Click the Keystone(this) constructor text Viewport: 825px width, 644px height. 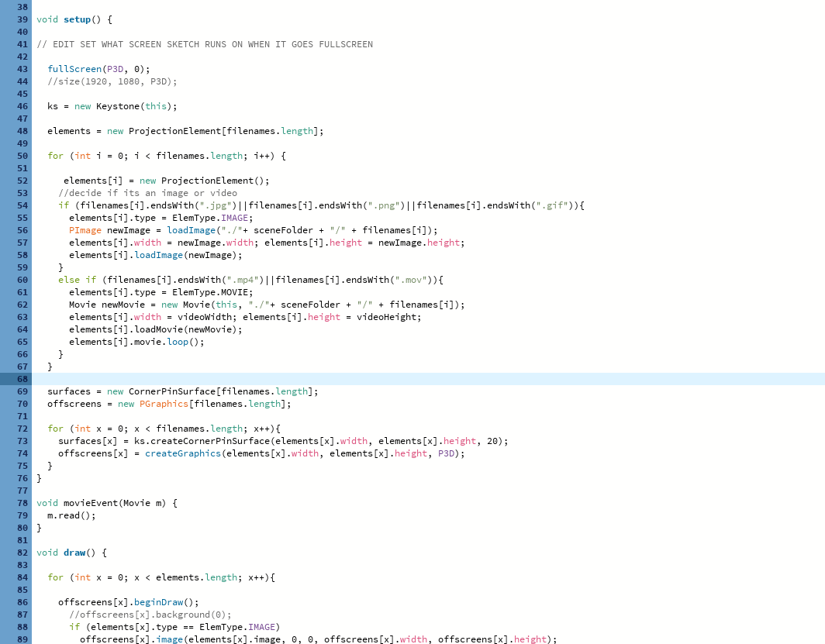pos(136,106)
